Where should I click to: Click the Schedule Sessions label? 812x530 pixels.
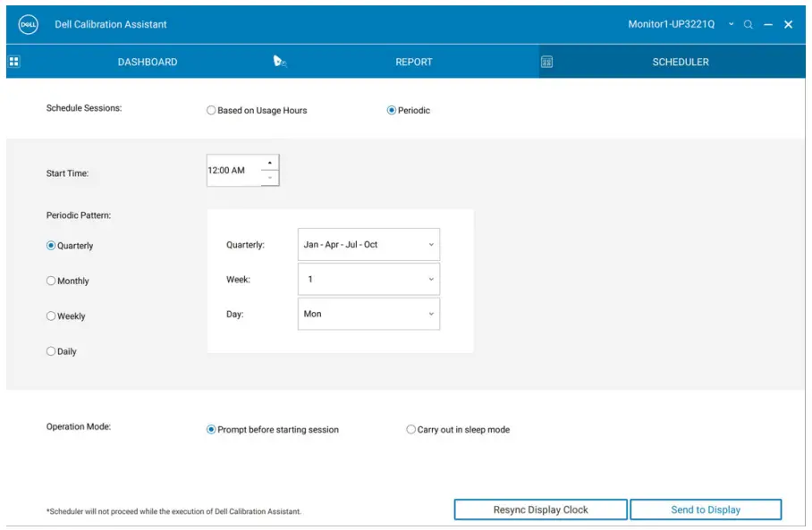[84, 108]
